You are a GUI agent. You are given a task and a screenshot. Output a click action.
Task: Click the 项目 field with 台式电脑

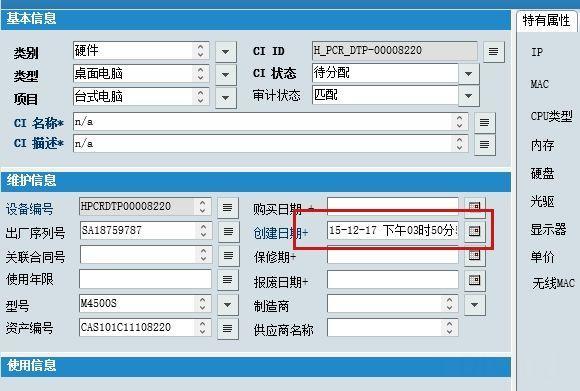point(141,97)
